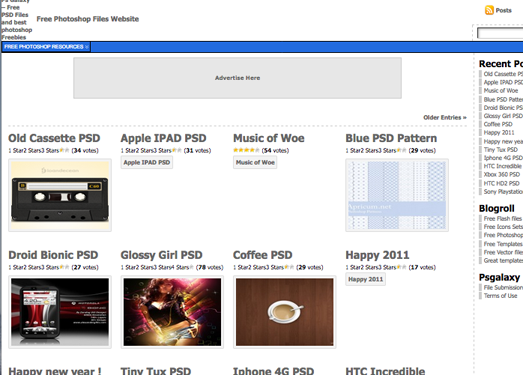Image resolution: width=523 pixels, height=375 pixels.
Task: Open HTC HD2 PSD in sidebar
Action: (x=501, y=183)
